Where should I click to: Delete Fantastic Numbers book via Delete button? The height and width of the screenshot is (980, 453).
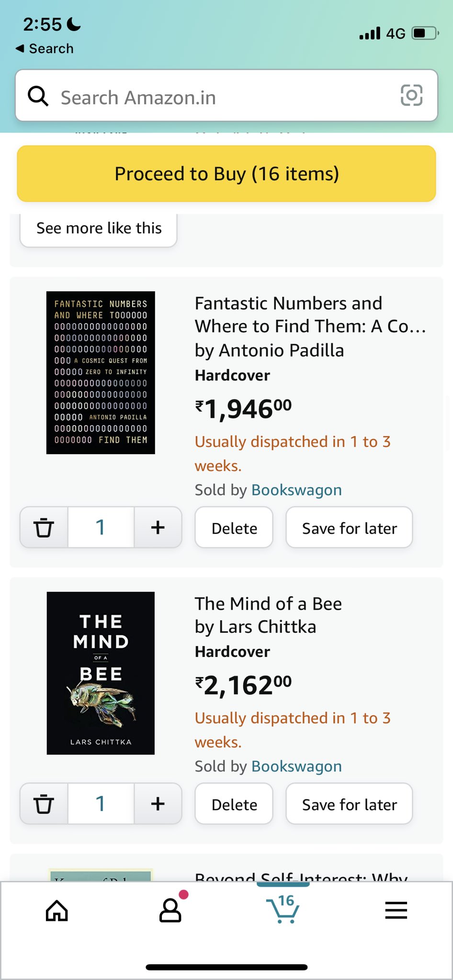(234, 527)
